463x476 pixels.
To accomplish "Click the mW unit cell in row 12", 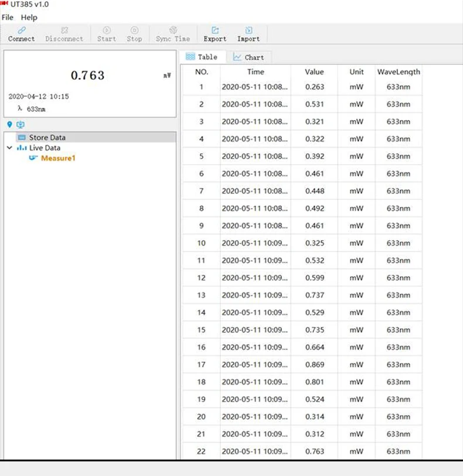I will pyautogui.click(x=356, y=277).
